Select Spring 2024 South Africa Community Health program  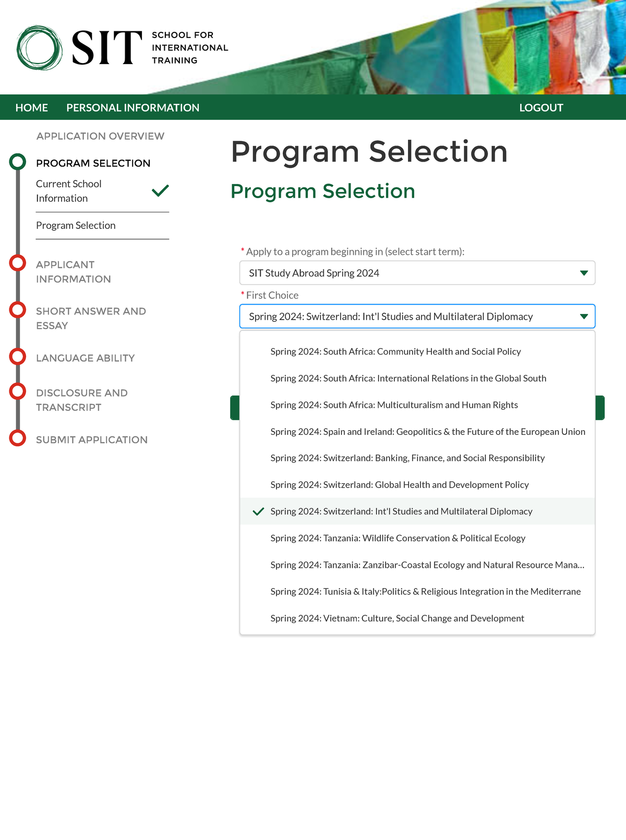click(395, 351)
